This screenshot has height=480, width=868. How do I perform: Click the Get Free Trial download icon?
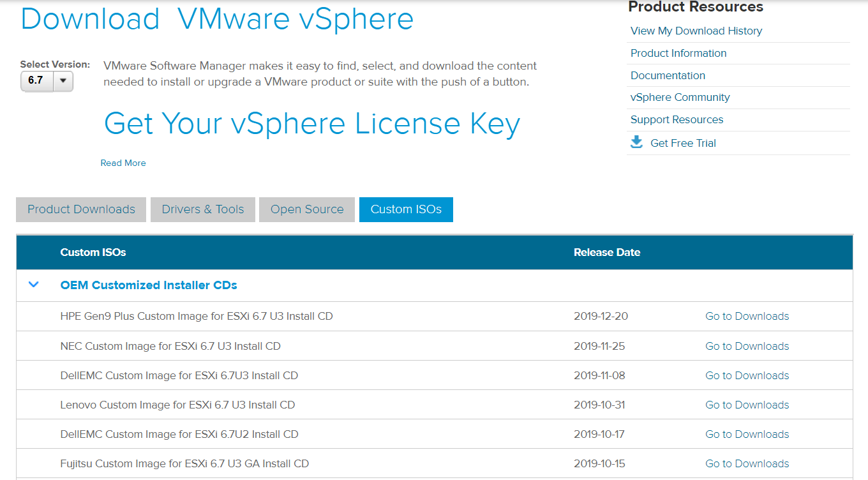coord(636,142)
